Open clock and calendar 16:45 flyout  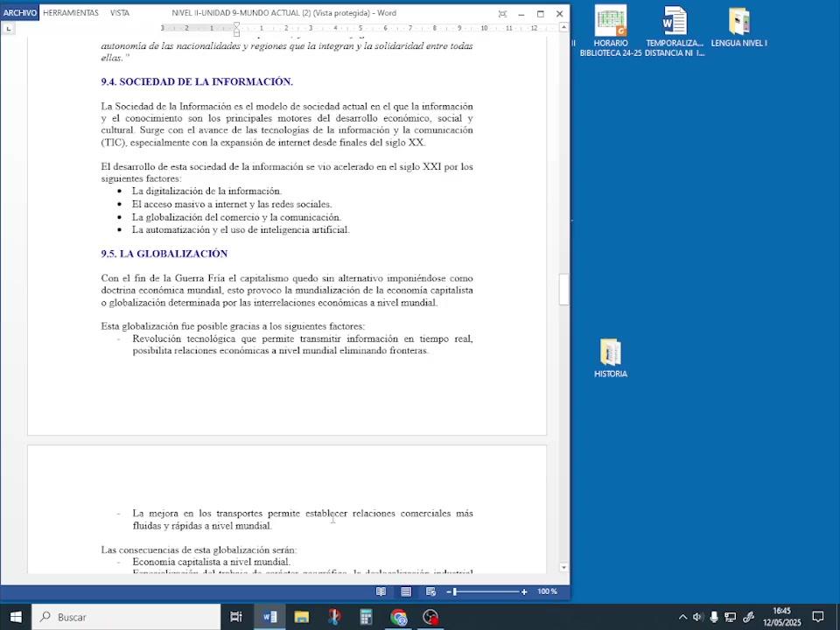pos(781,617)
